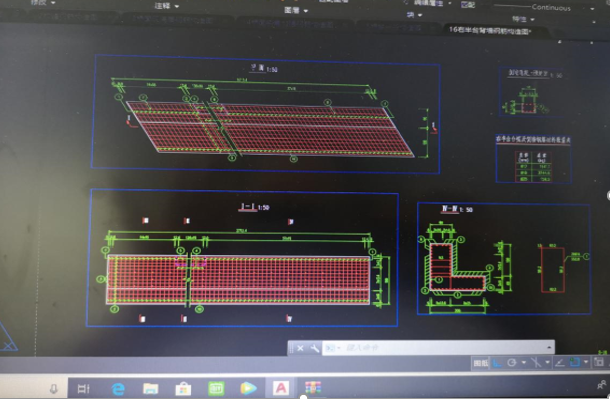Open WinRAR icon on taskbar

[313, 388]
